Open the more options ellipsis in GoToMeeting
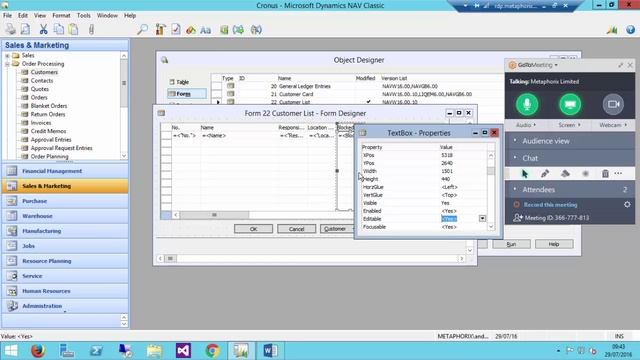This screenshot has width=640, height=360. coord(618,173)
